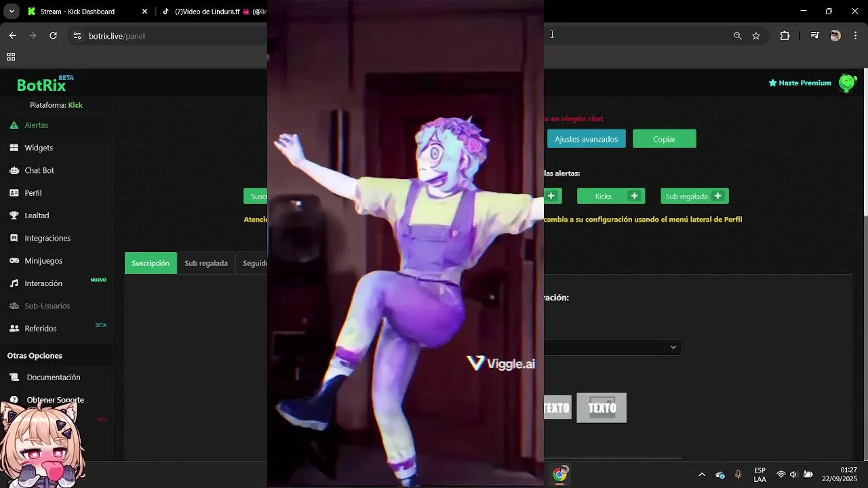This screenshot has height=488, width=868.
Task: Open the apps grid in bookmarks bar
Action: click(x=11, y=57)
